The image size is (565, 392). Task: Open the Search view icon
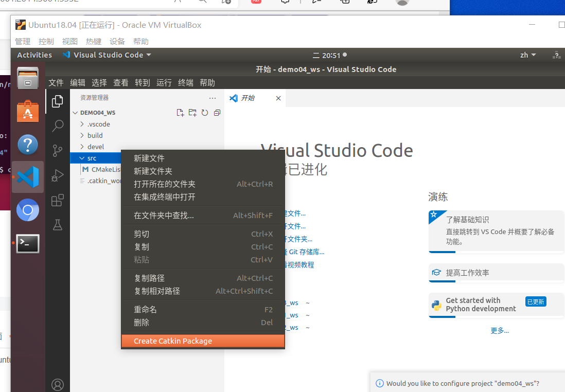point(58,126)
